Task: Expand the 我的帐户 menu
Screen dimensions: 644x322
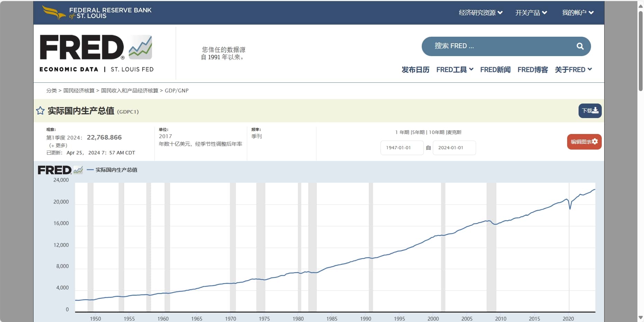Action: point(578,13)
